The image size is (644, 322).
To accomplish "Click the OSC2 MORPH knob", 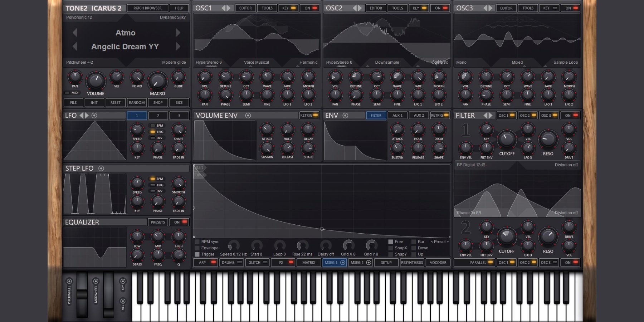I will 439,77.
